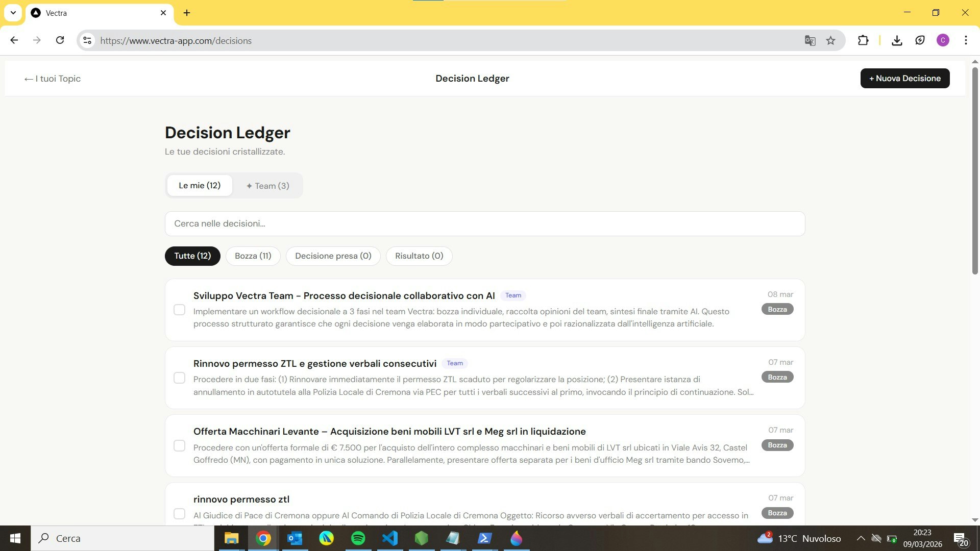Select the Offerta Macchinari Levante decision checkbox
The height and width of the screenshot is (551, 980).
tap(179, 446)
